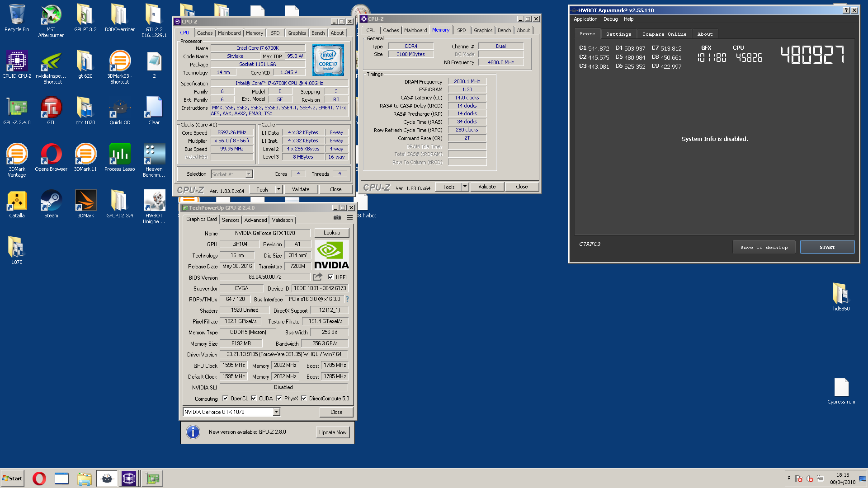Image resolution: width=868 pixels, height=488 pixels.
Task: Switch to Caches tab in left CPU-Z window
Action: pyautogui.click(x=204, y=33)
